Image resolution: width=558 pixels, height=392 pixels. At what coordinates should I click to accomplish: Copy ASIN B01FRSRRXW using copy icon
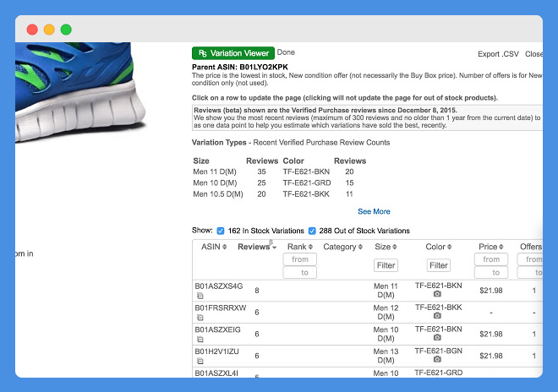[200, 318]
